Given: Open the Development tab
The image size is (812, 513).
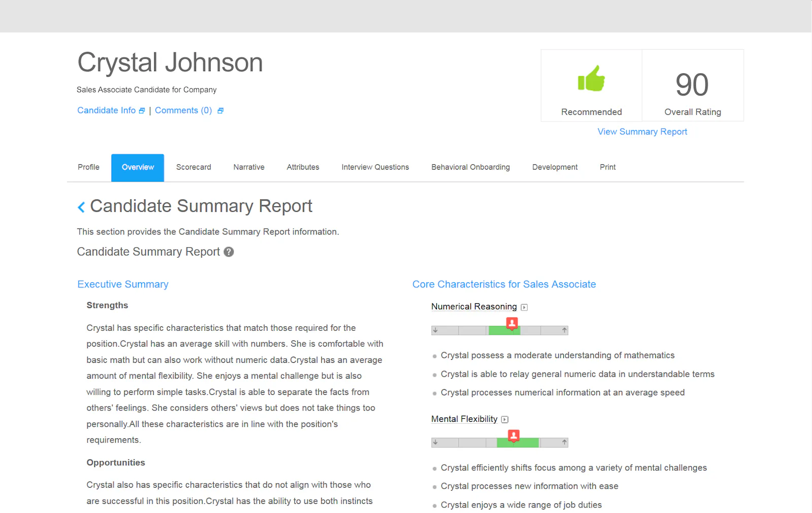Looking at the screenshot, I should tap(555, 167).
